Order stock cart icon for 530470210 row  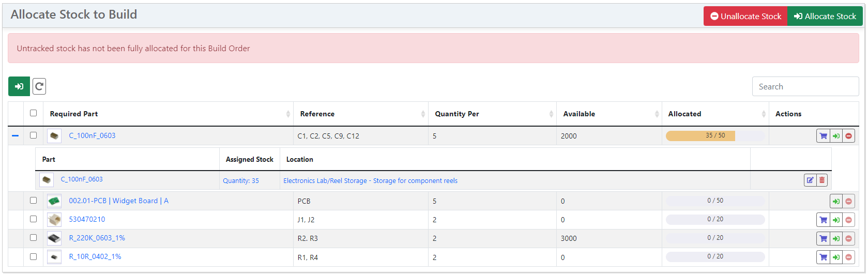[x=823, y=220]
